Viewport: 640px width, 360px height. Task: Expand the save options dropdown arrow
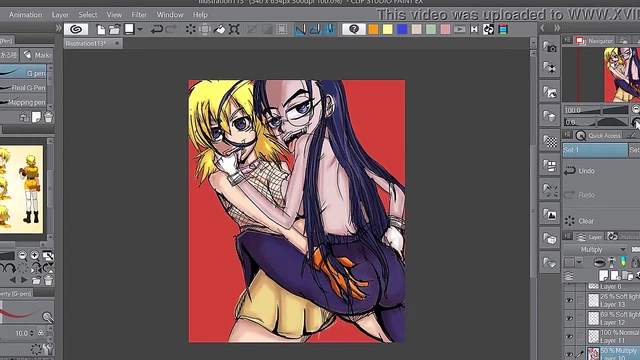[140, 29]
